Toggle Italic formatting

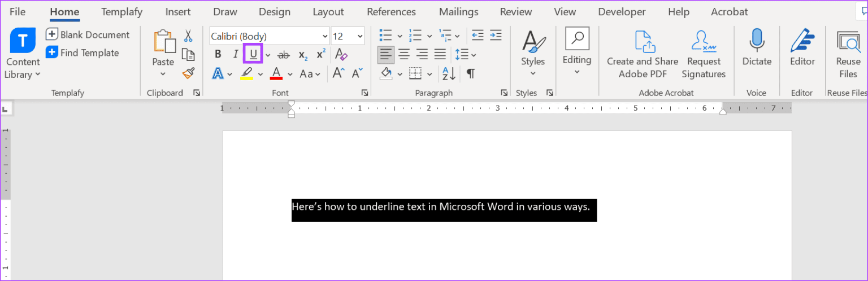[236, 55]
